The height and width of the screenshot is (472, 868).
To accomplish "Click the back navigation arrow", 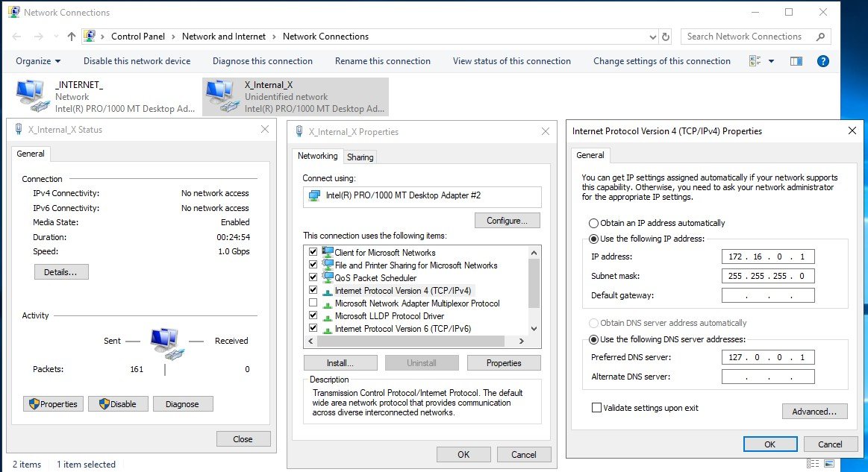I will point(16,37).
